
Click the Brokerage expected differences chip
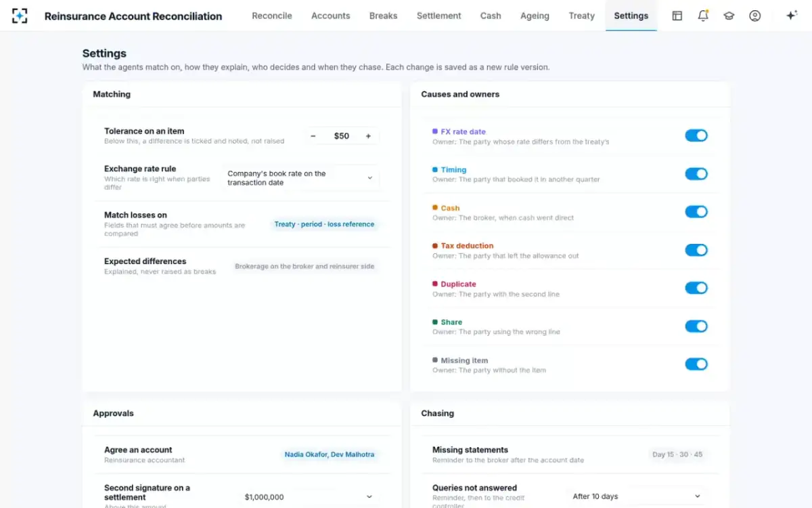[x=304, y=266]
